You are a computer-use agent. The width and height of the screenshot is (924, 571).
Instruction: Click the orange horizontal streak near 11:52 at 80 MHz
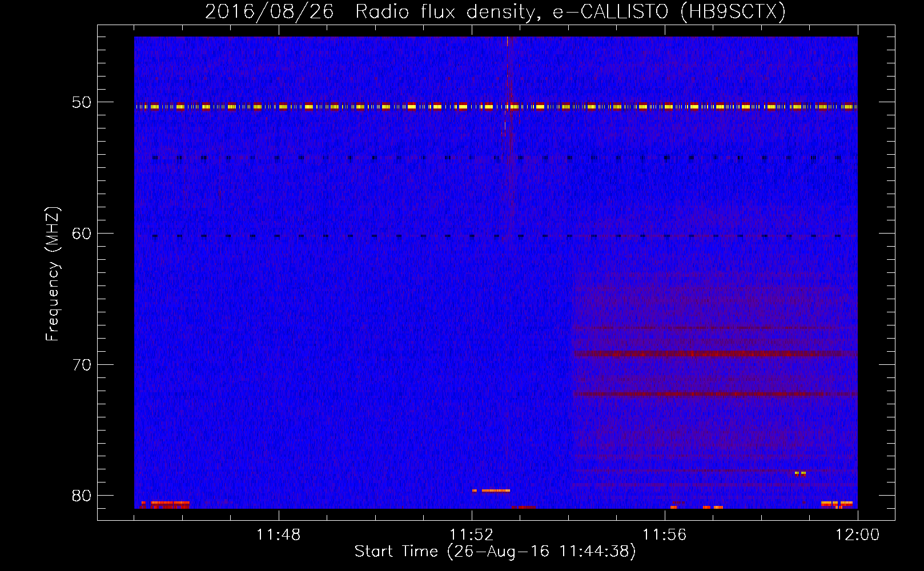click(491, 490)
